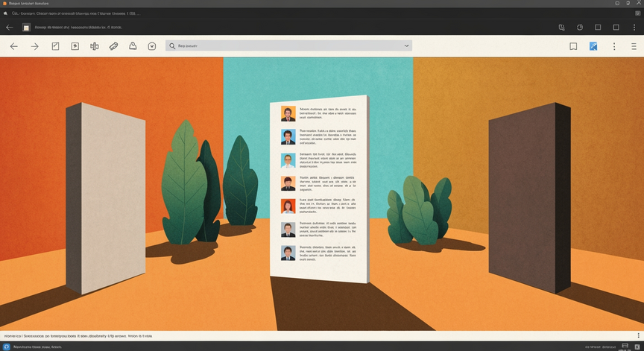Click the square icon beside the timer icon

[598, 28]
